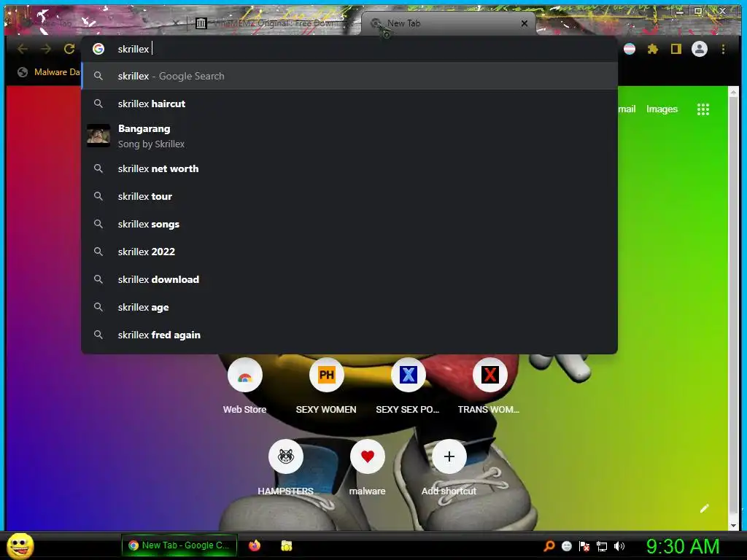The image size is (747, 560).
Task: Open the Malware Da bookmark
Action: click(49, 72)
